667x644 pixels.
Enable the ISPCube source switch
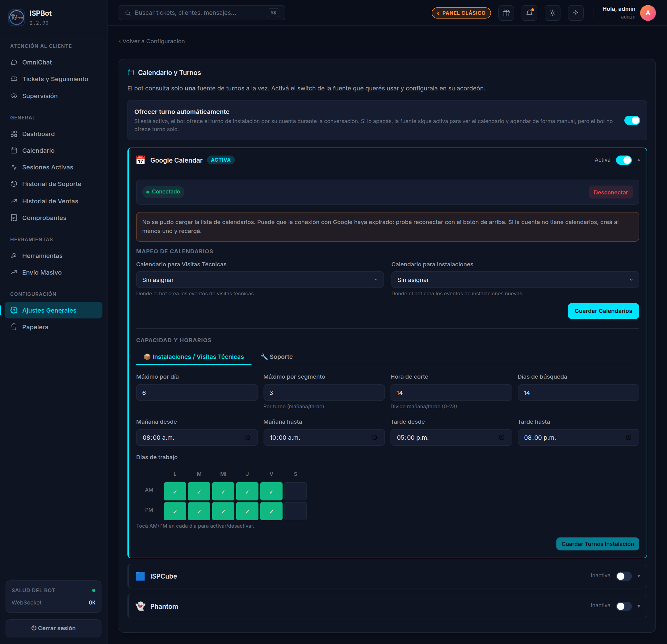pos(624,576)
